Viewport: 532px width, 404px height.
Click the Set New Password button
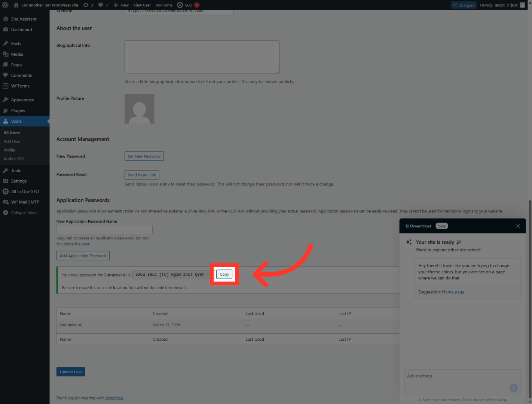click(144, 156)
